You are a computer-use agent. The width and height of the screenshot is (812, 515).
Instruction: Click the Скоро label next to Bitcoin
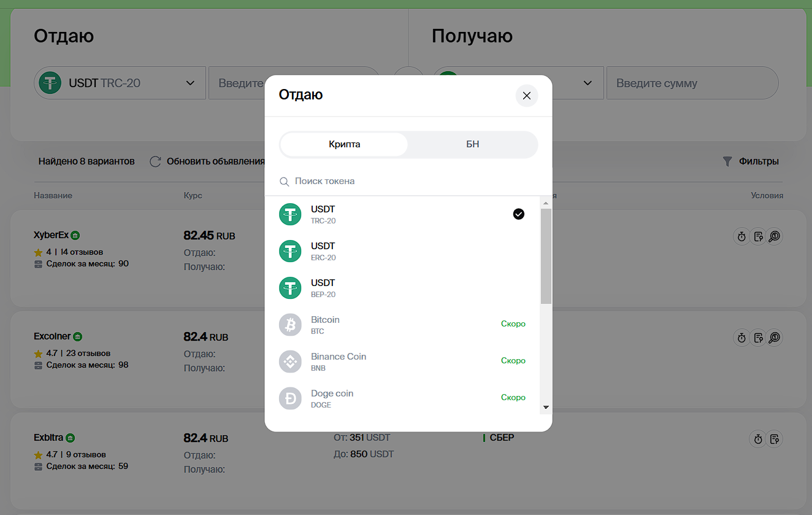[x=513, y=324]
